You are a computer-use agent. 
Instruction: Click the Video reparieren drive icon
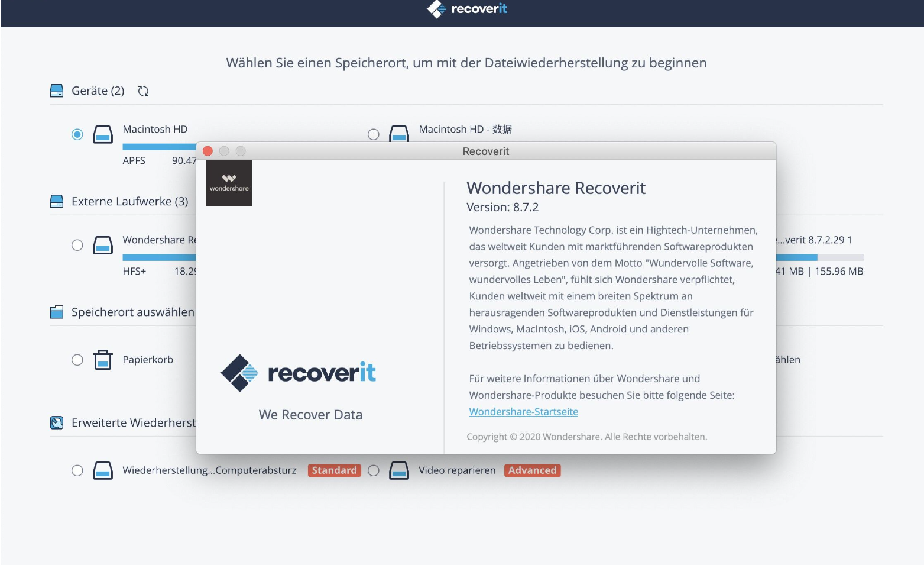click(x=399, y=470)
